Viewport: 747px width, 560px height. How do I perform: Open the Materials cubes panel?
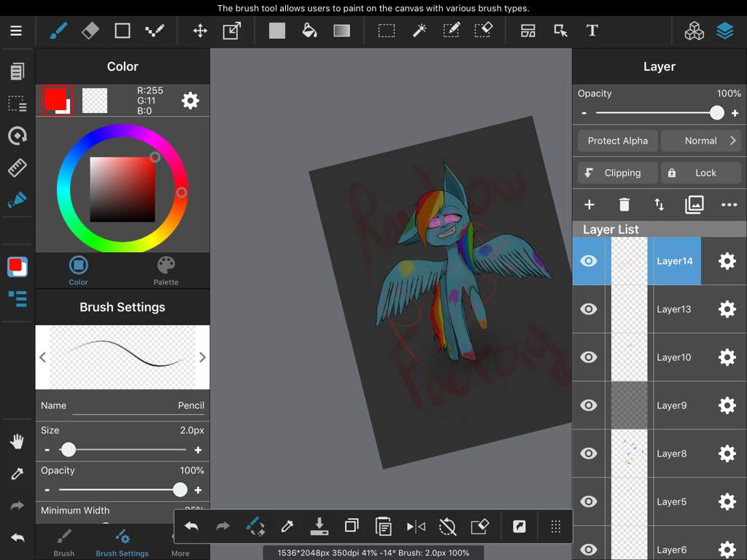click(694, 31)
